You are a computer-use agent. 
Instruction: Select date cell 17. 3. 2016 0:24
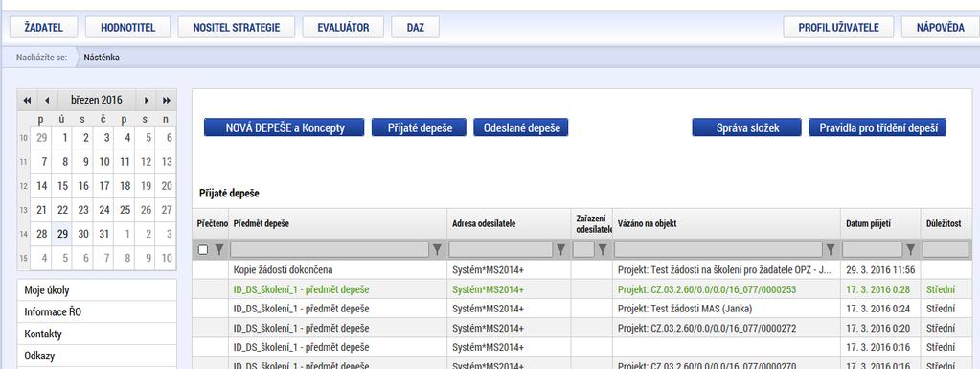coord(880,309)
